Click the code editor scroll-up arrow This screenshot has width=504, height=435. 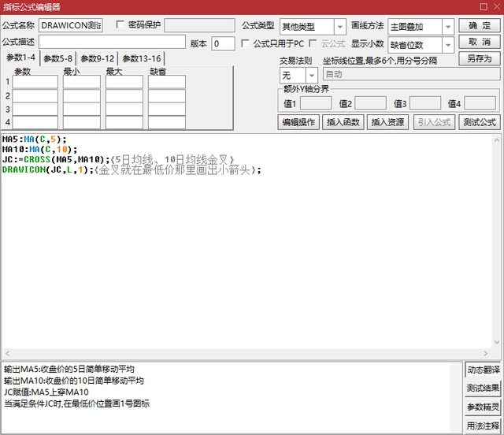click(x=497, y=140)
